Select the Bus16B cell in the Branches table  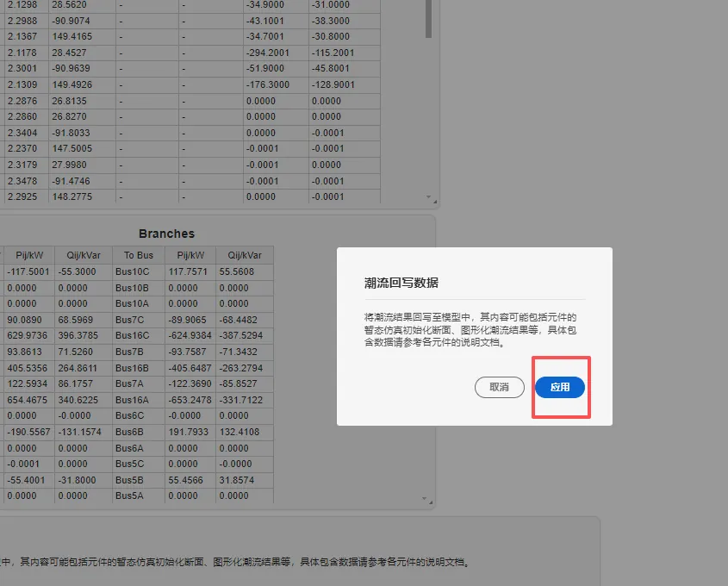[131, 367]
